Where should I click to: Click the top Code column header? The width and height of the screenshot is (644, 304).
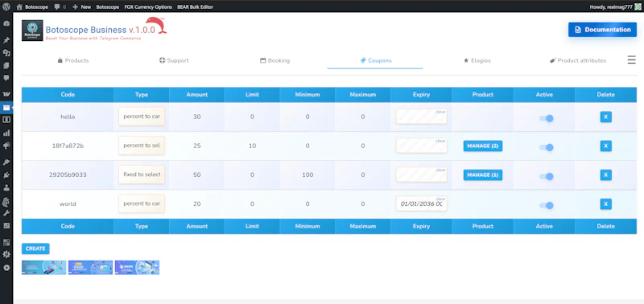pos(68,94)
